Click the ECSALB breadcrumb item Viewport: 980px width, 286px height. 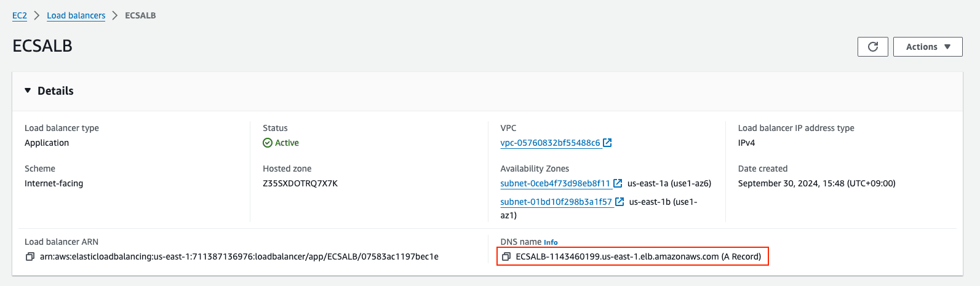pyautogui.click(x=140, y=15)
